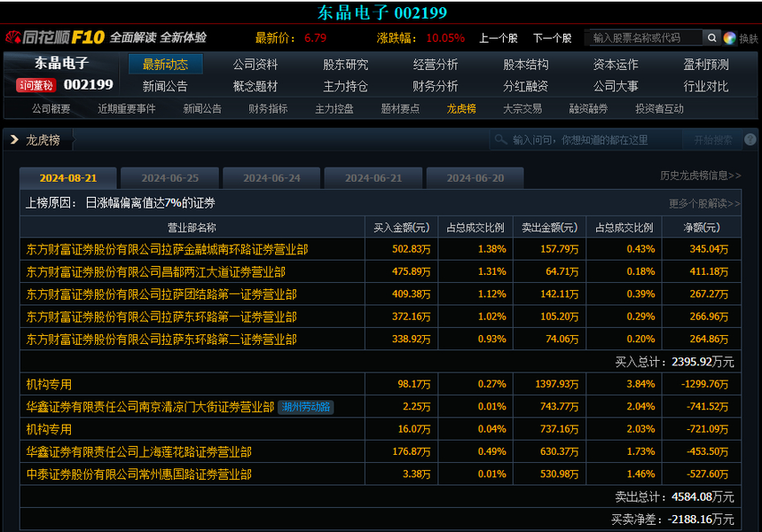762x532 pixels.
Task: Click the 同花顺 F10 logo
Action: [55, 37]
